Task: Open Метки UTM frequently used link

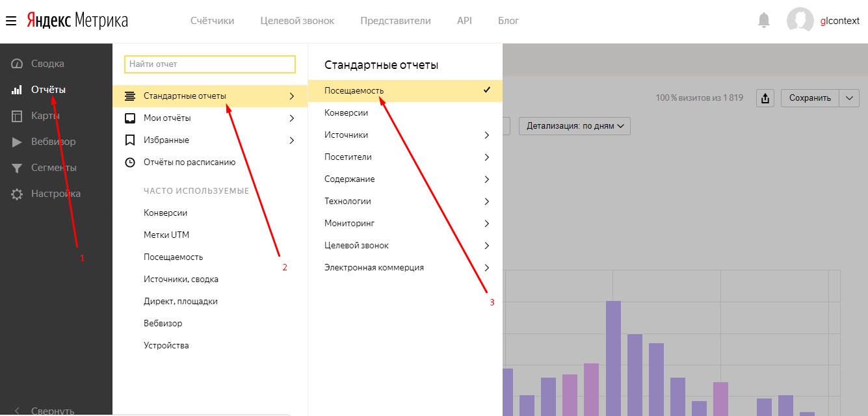Action: point(166,235)
